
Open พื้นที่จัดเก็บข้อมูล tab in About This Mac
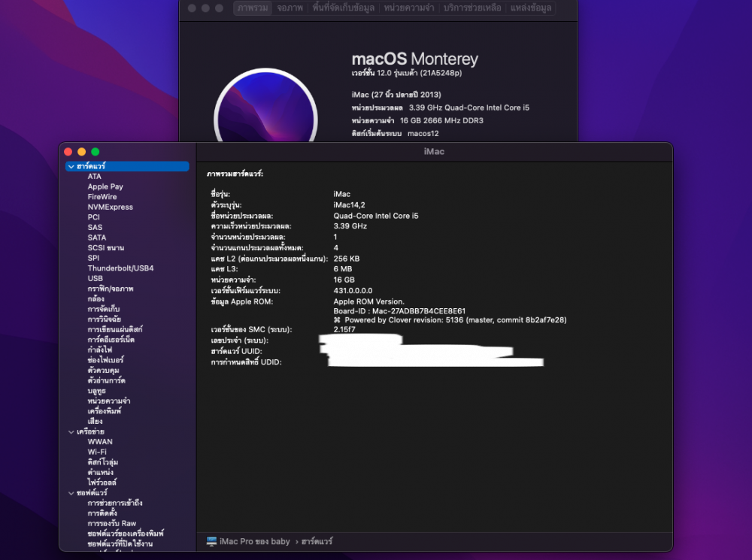(343, 8)
